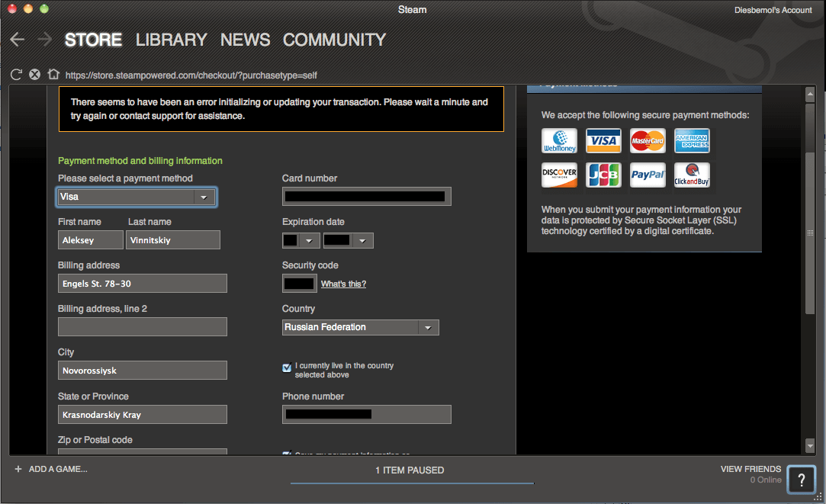Open the expiration year dropdown

pos(349,241)
